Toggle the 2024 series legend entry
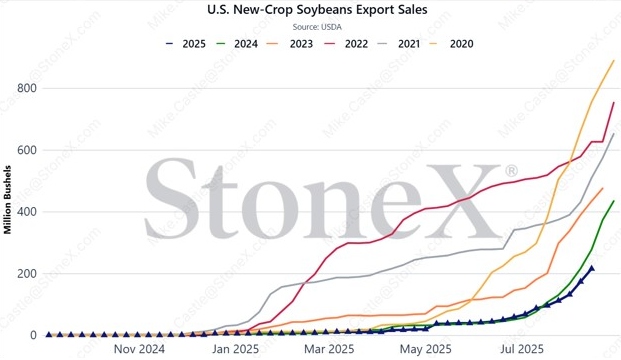621x360 pixels. click(x=238, y=44)
